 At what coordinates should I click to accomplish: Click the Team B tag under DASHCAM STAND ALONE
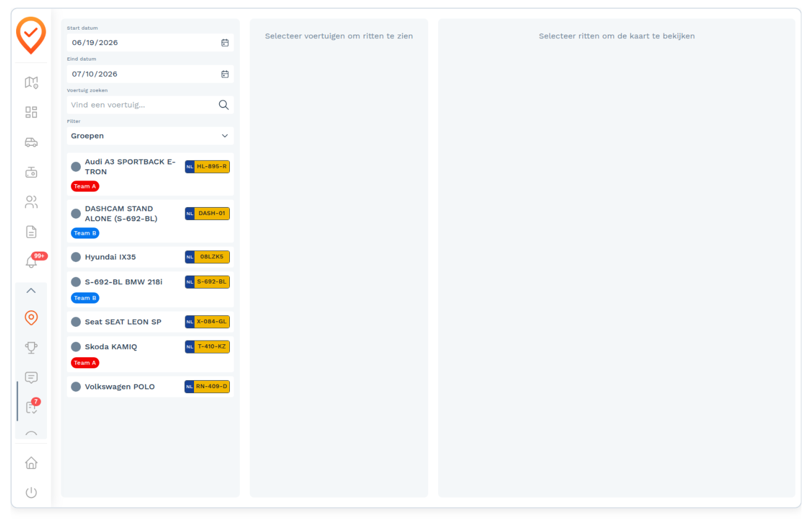pos(85,233)
